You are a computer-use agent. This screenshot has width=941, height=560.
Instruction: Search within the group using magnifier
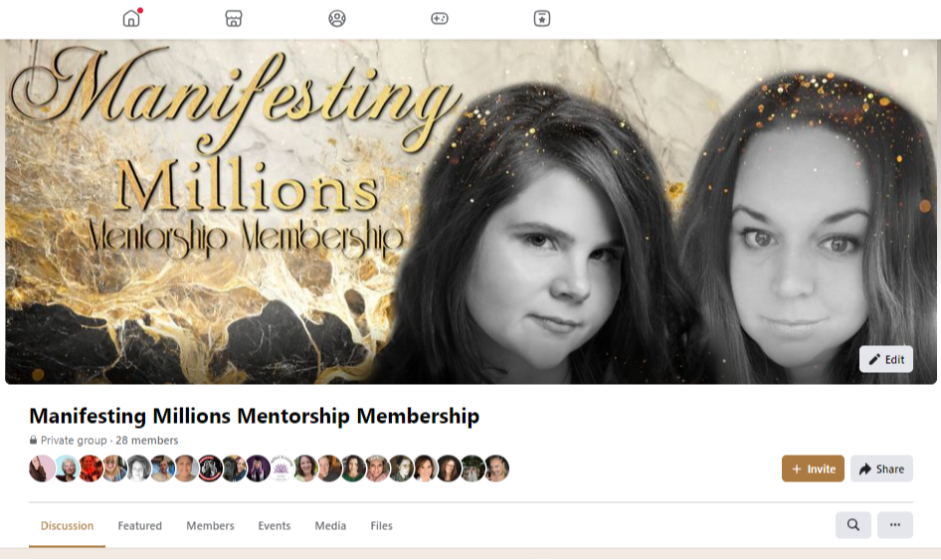(x=852, y=525)
